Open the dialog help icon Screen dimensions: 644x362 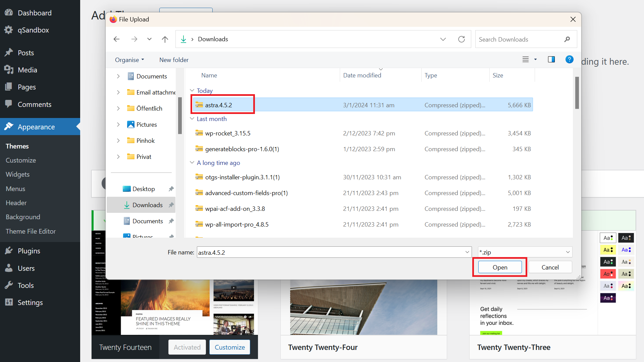(569, 59)
